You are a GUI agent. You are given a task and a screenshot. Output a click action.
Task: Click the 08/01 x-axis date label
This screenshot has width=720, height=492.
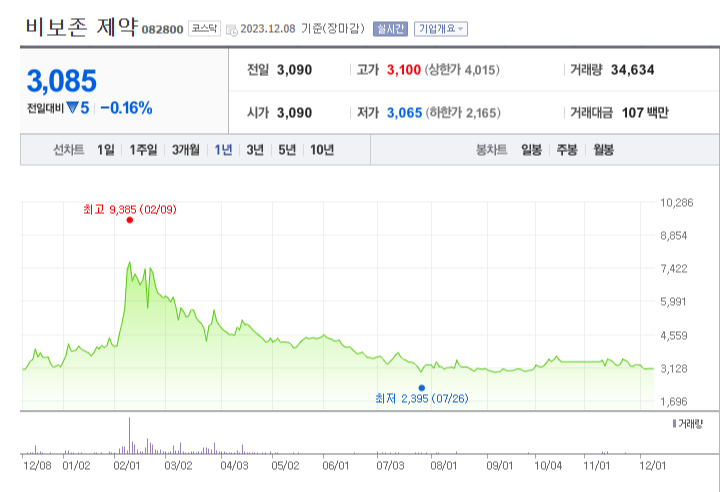pyautogui.click(x=444, y=466)
